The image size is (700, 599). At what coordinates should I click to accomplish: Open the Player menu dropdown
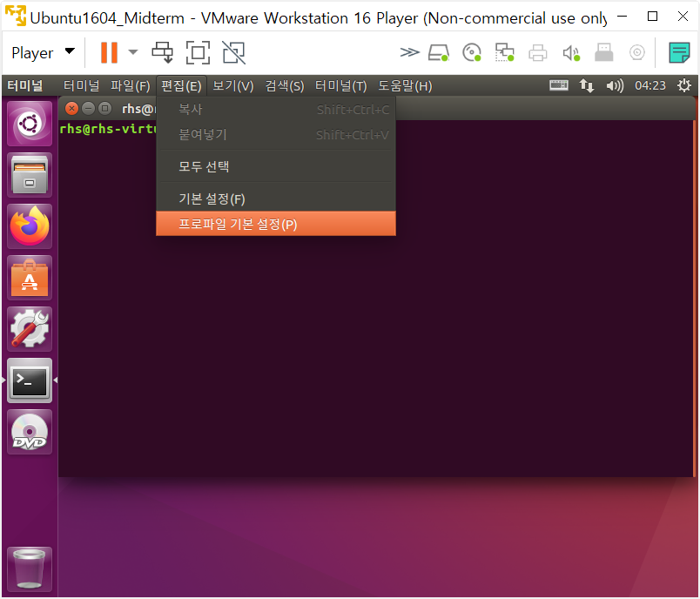pos(43,52)
